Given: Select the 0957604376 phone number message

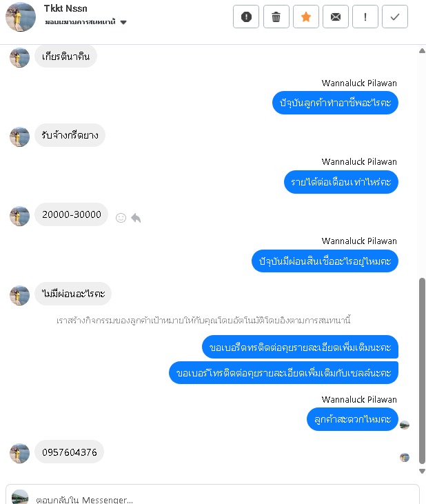Looking at the screenshot, I should [70, 452].
